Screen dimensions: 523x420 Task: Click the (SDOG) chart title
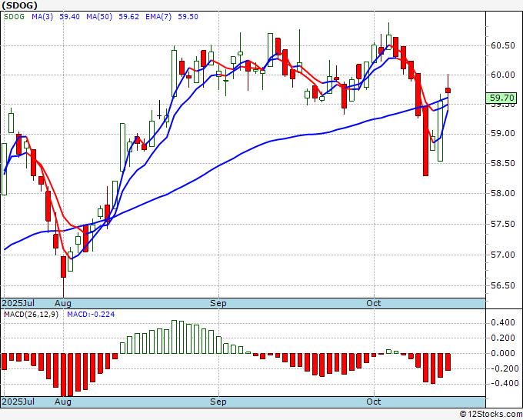19,5
